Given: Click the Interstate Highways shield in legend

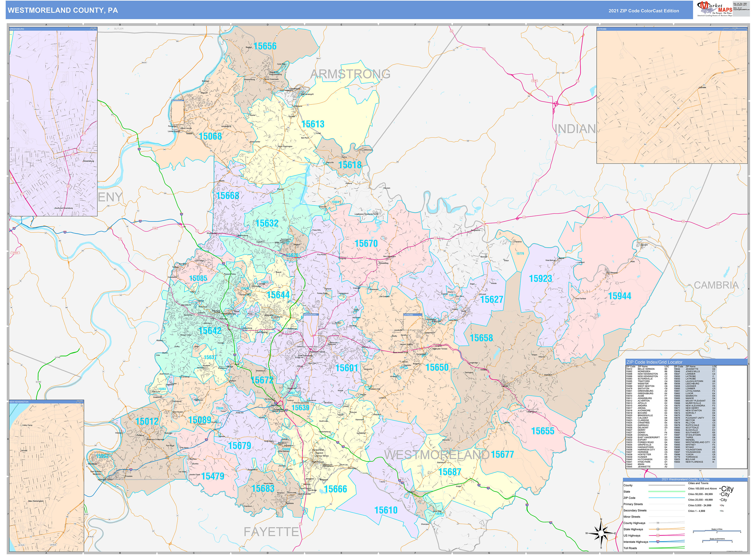Looking at the screenshot, I should click(658, 542).
